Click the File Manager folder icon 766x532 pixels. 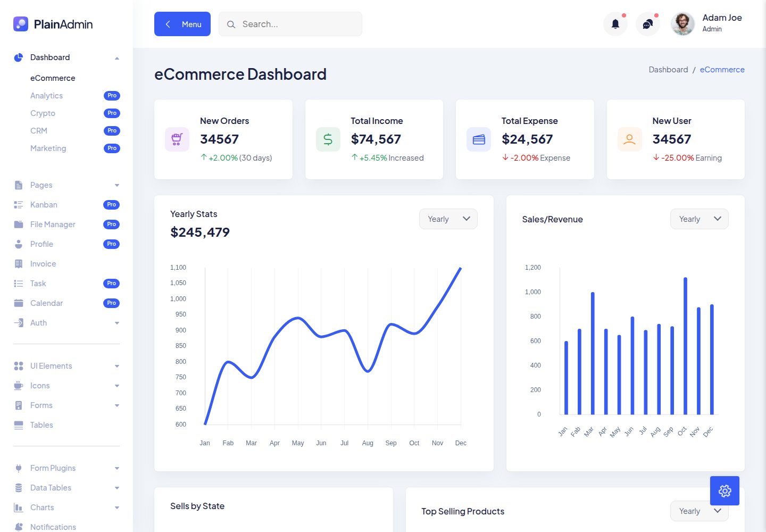coord(19,225)
